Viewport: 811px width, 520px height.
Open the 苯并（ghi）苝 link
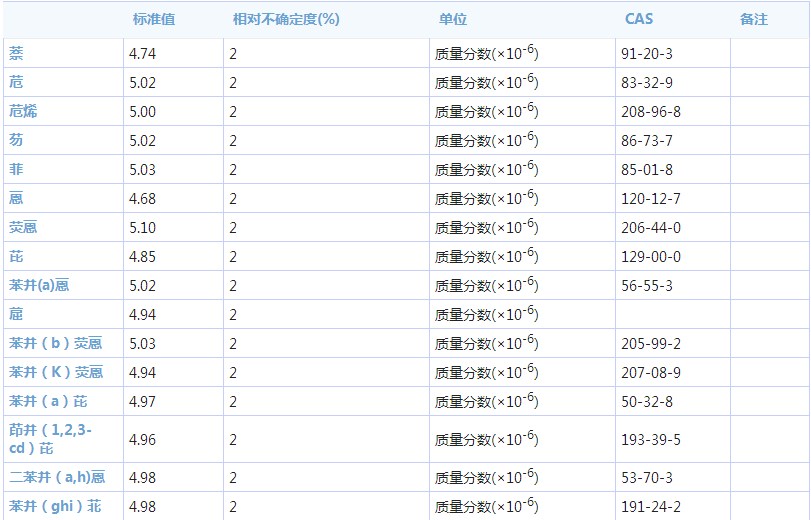(x=55, y=506)
